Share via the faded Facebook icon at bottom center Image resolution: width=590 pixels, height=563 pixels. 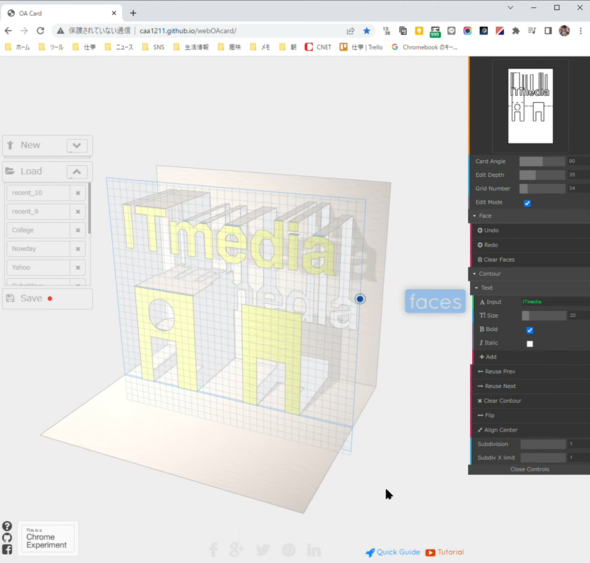click(213, 550)
